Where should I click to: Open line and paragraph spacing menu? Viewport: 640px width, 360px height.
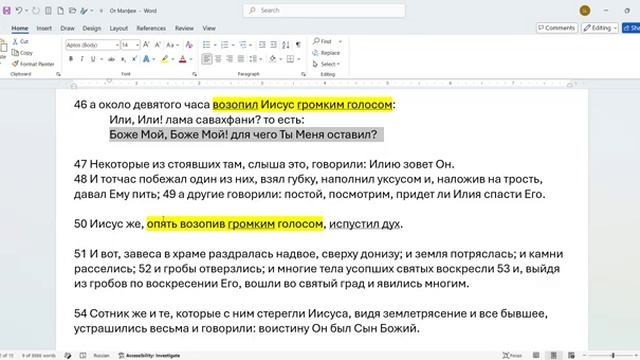point(255,59)
